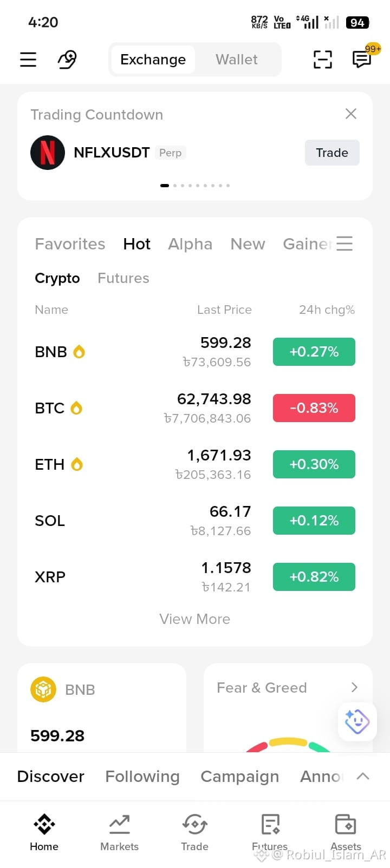Open the AI assistant floating icon
This screenshot has width=390, height=868.
[357, 721]
